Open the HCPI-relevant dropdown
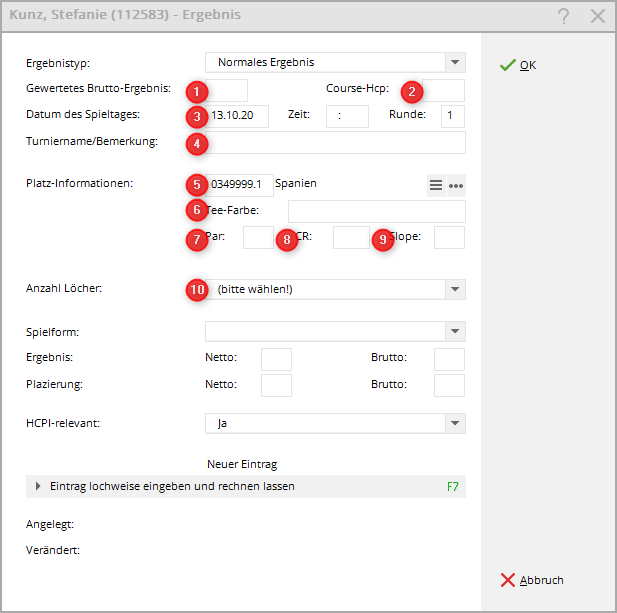The image size is (617, 613). [455, 423]
